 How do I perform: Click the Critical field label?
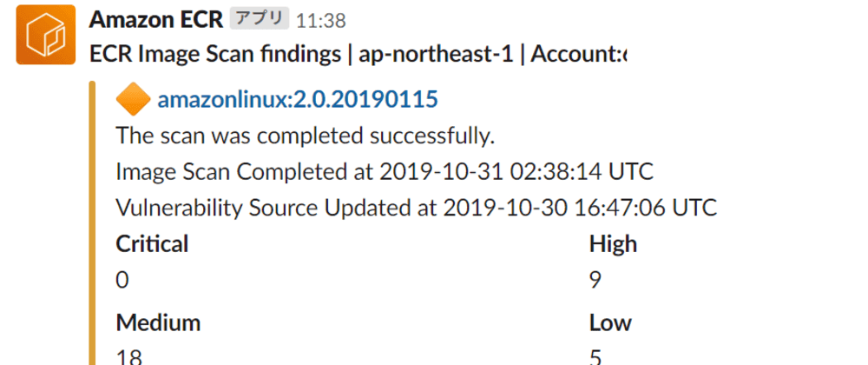152,243
